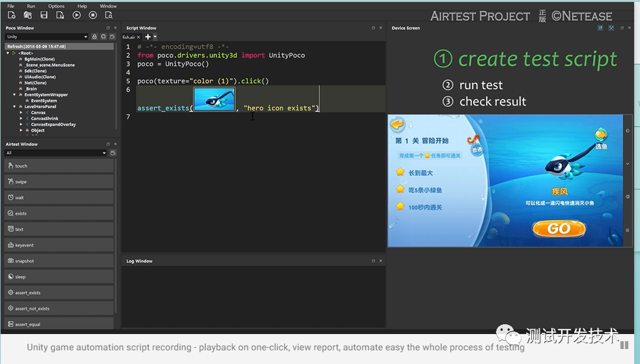
Task: Expand the CanvasExpandOverlay node
Action: (22, 124)
